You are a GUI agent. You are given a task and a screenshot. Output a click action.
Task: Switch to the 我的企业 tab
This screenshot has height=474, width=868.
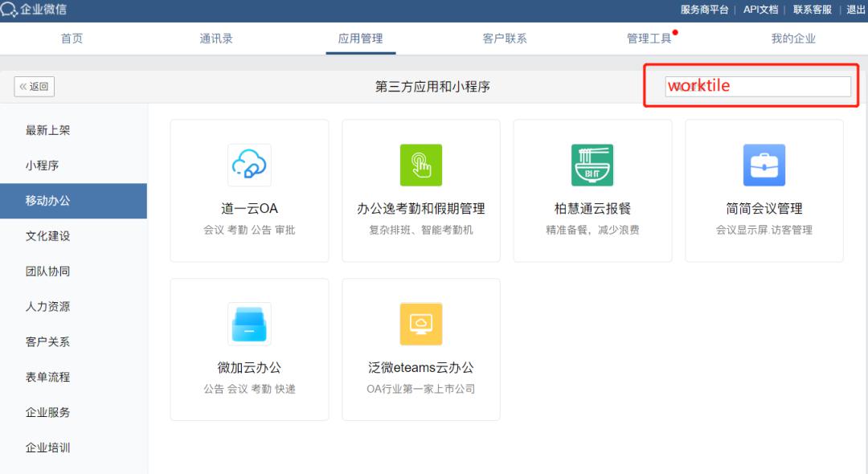(x=793, y=39)
